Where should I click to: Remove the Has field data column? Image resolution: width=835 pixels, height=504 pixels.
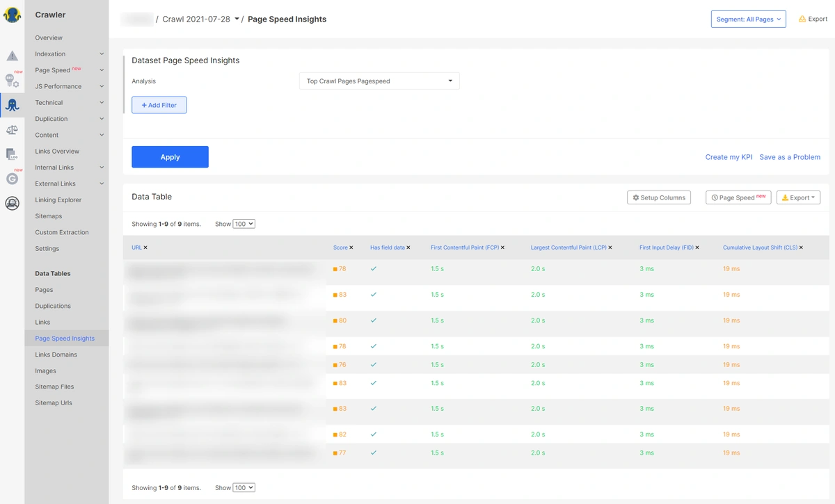[408, 247]
